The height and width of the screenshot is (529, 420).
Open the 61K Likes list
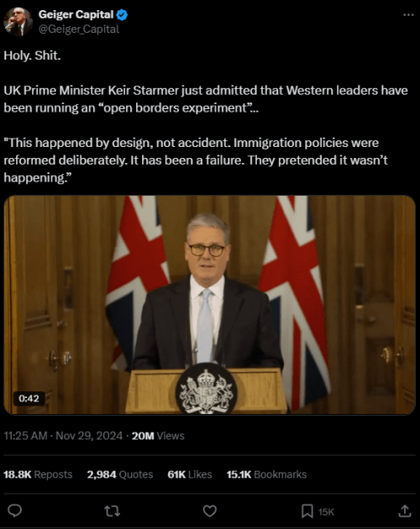pyautogui.click(x=190, y=474)
